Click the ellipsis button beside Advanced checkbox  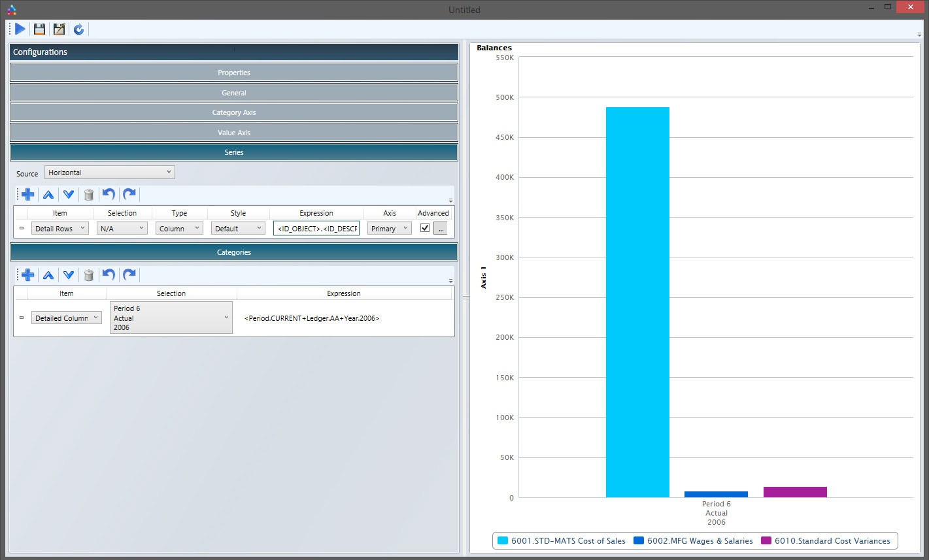click(x=441, y=229)
